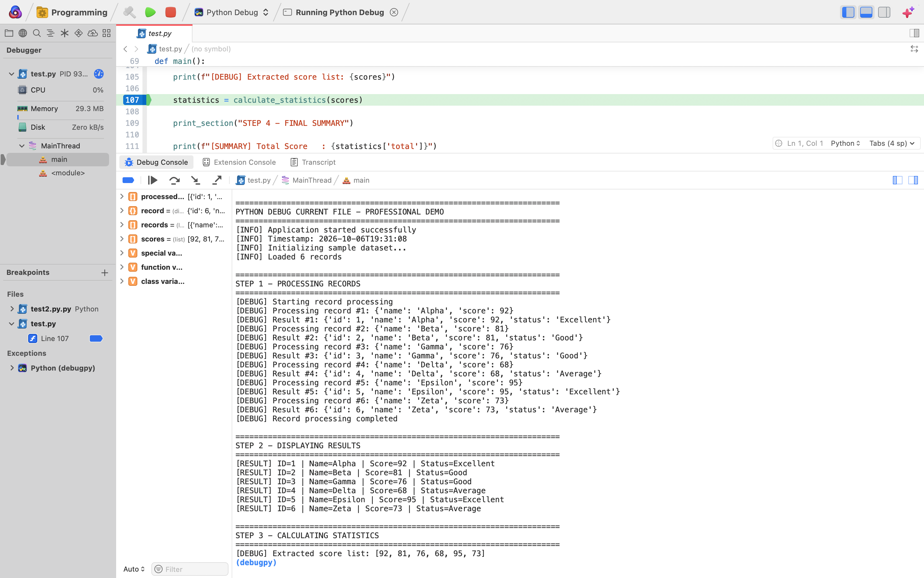
Task: Toggle right sidebar visibility
Action: (884, 12)
